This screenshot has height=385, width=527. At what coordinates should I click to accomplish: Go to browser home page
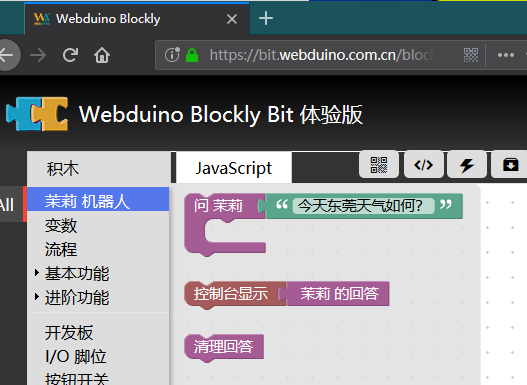pyautogui.click(x=102, y=55)
